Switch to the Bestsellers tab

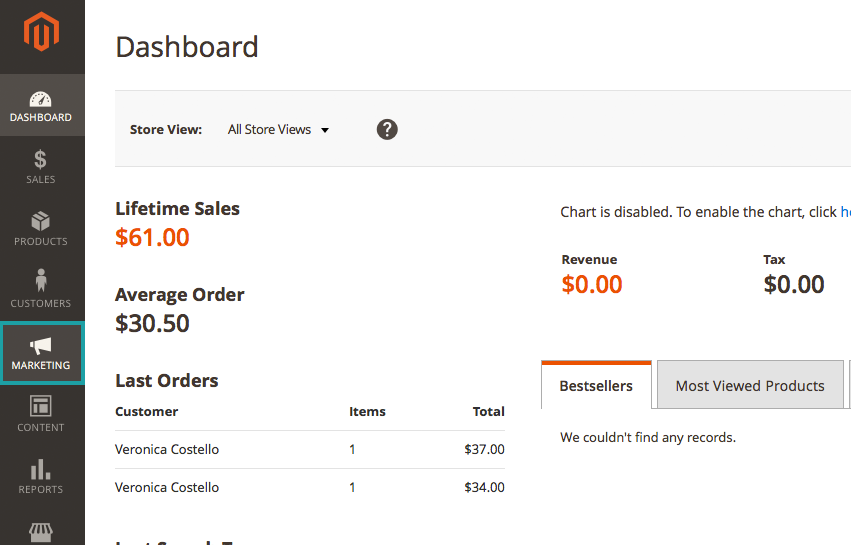(x=596, y=386)
